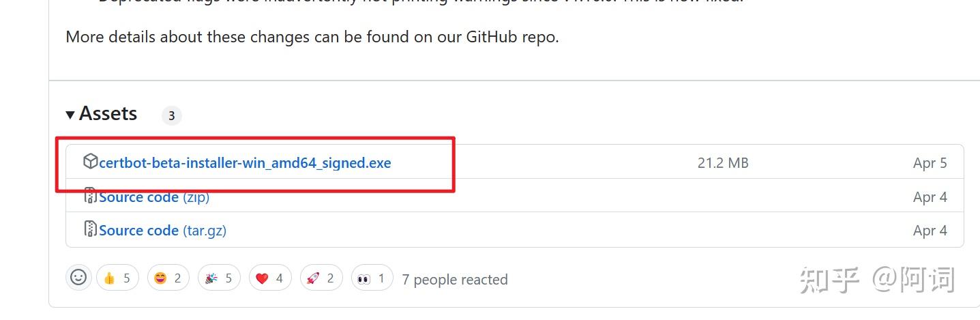
Task: Add a rocket reaction
Action: pos(321,278)
